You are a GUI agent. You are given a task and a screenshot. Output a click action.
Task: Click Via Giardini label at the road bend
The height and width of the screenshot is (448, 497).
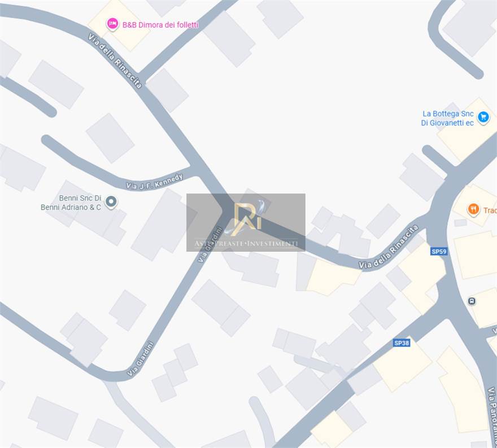click(x=141, y=359)
